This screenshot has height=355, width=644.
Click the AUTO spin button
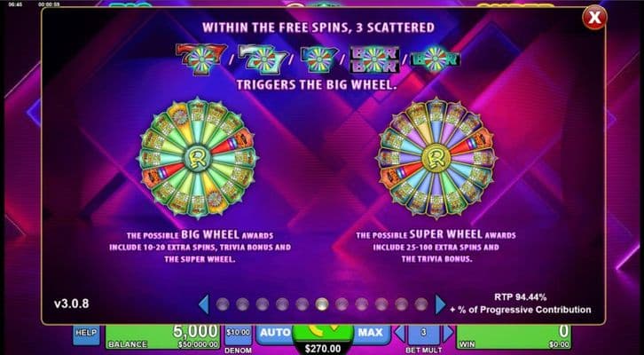pos(275,334)
